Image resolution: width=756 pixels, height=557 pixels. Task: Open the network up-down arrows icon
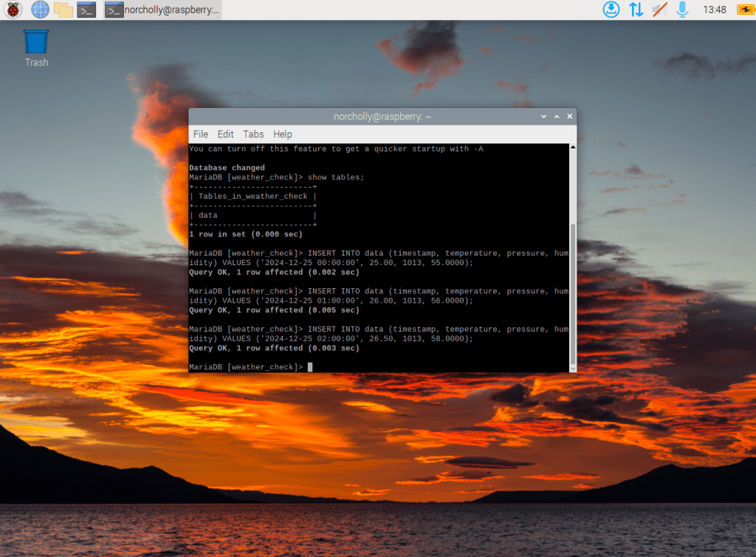point(635,10)
